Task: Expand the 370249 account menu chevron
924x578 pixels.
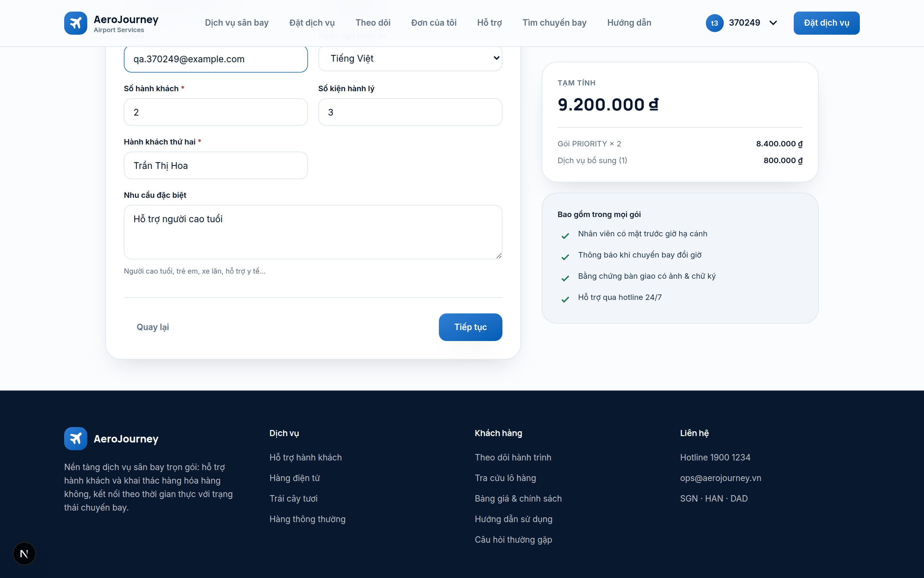Action: pos(773,23)
